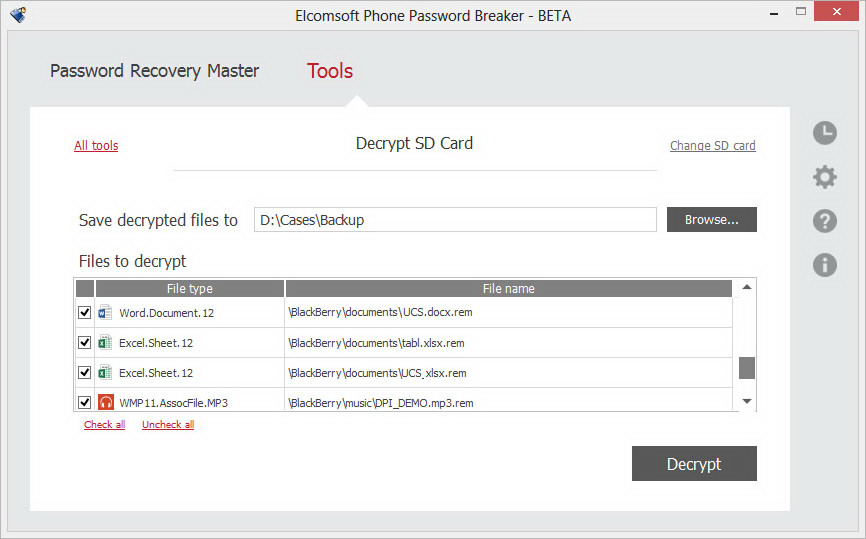Image resolution: width=866 pixels, height=539 pixels.
Task: Click the help question mark icon
Action: pyautogui.click(x=825, y=221)
